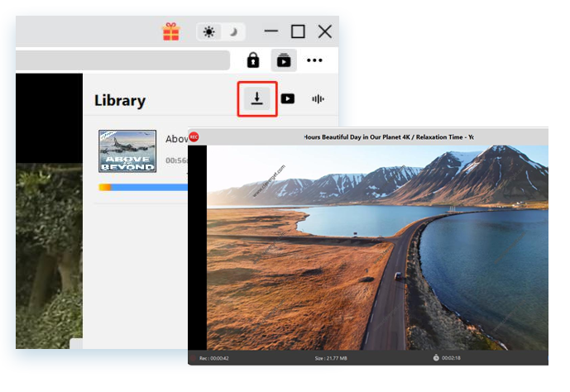The image size is (570, 392).
Task: Open the library panel icon in toolbar
Action: point(284,60)
